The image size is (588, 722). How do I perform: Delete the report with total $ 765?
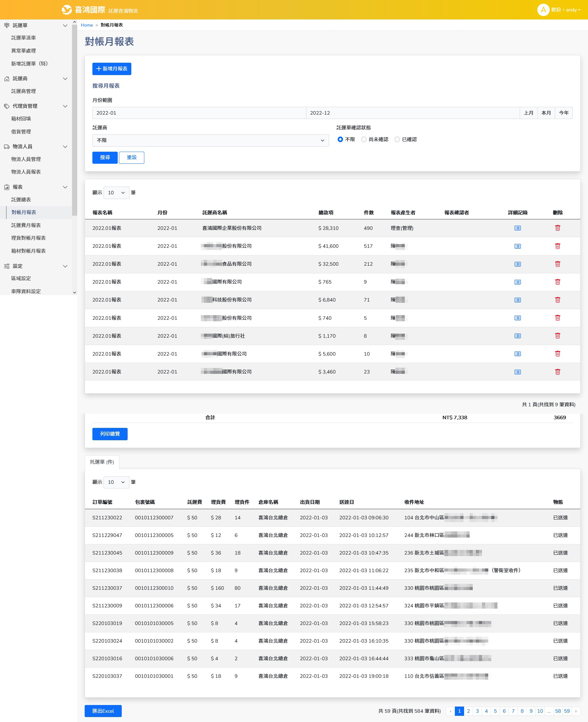[557, 282]
